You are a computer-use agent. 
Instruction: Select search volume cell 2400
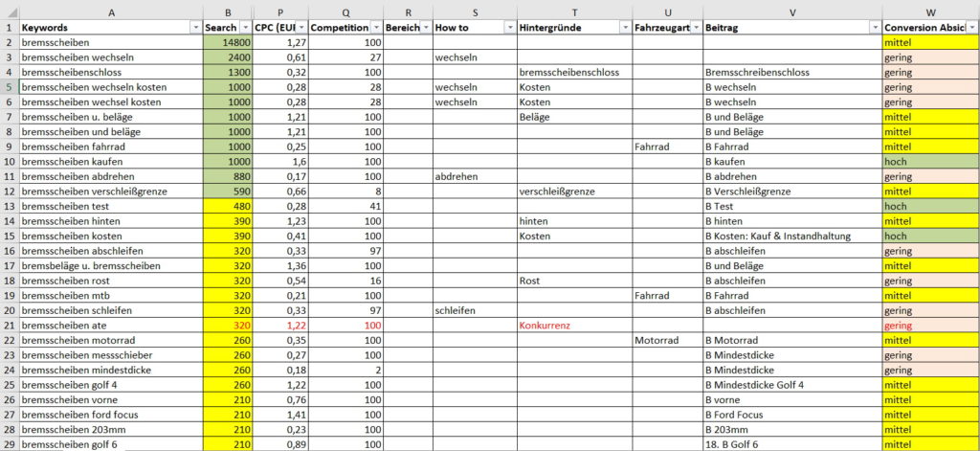228,57
